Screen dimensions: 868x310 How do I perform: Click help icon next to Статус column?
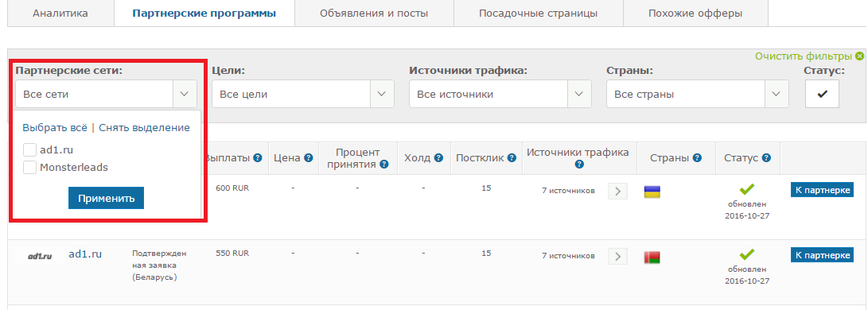(x=766, y=158)
